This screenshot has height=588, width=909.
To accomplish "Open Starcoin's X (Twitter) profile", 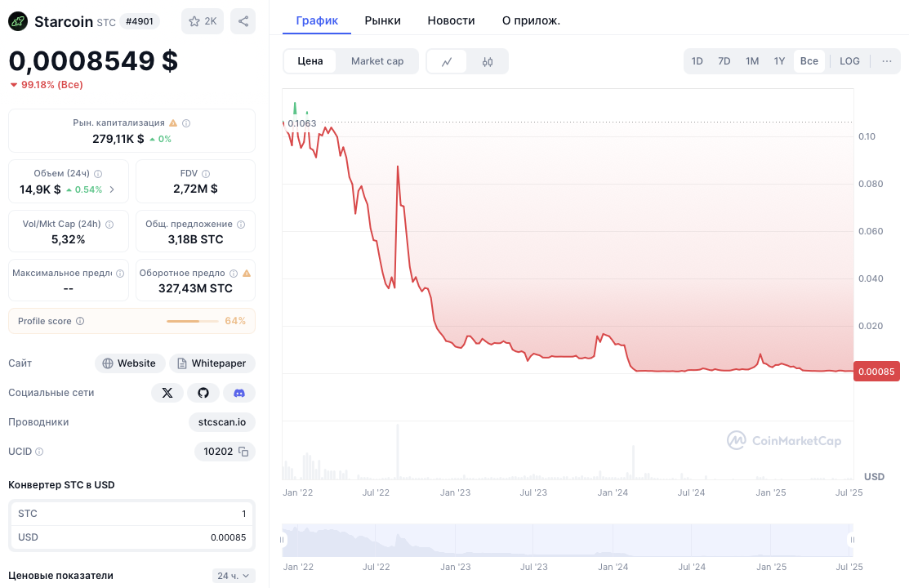I will click(x=167, y=393).
